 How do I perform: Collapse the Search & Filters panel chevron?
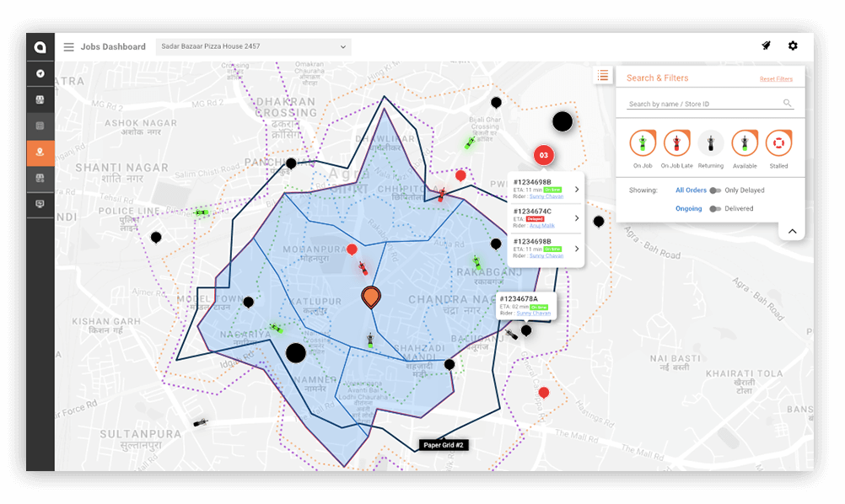click(791, 231)
